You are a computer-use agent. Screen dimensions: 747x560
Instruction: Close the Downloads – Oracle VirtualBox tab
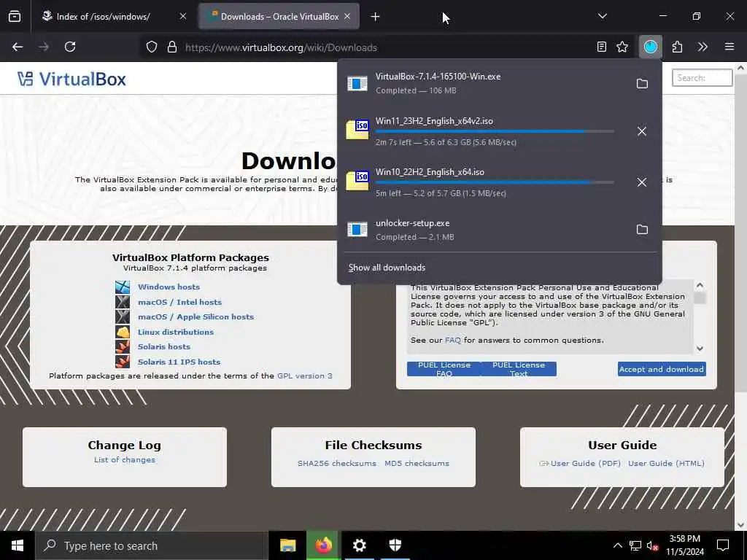tap(347, 17)
